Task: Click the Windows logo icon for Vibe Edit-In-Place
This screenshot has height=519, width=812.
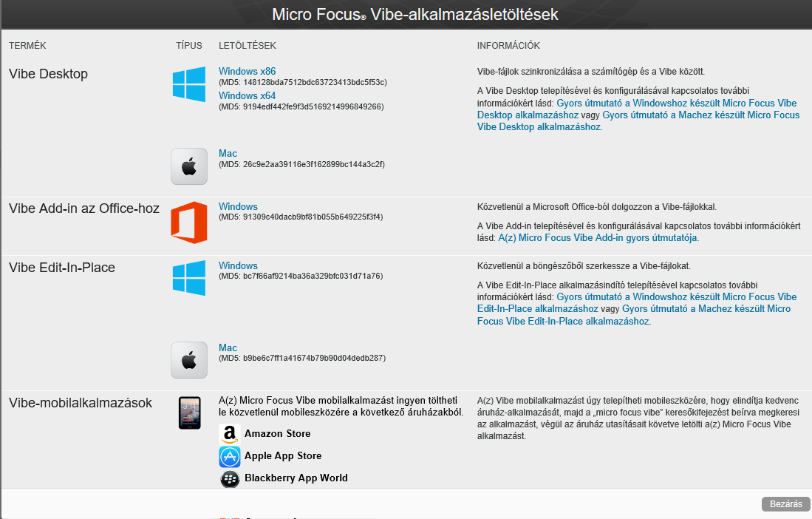Action: click(x=189, y=277)
